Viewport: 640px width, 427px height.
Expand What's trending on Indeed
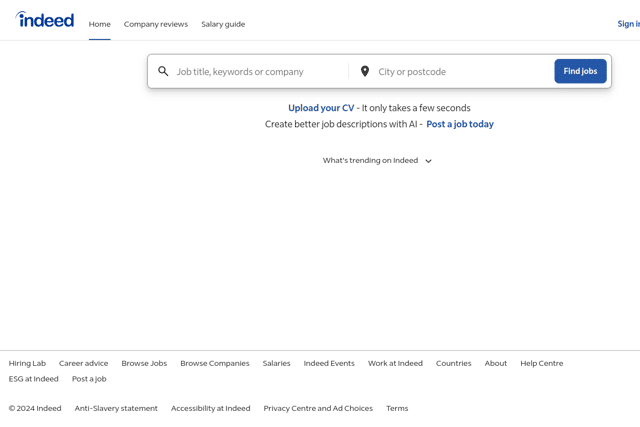377,160
